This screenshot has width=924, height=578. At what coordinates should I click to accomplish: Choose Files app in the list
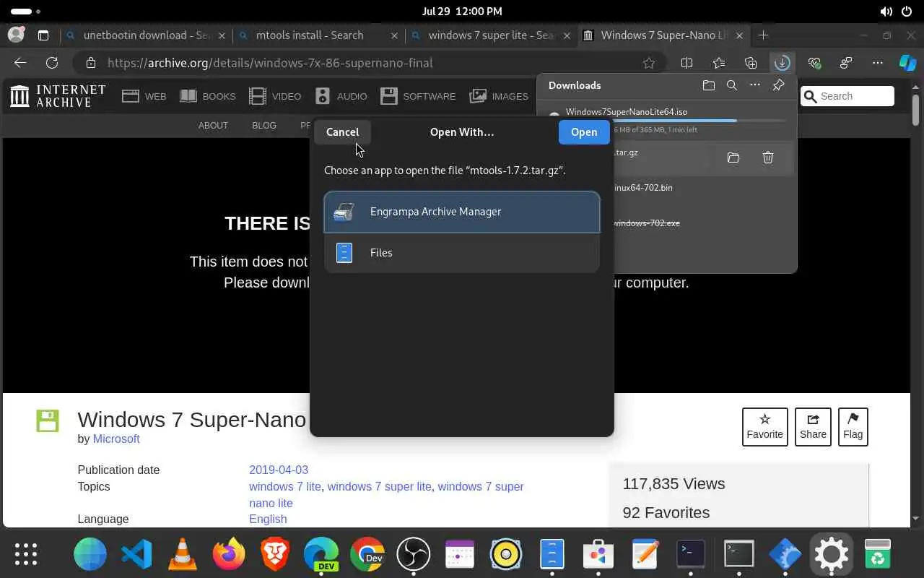462,253
